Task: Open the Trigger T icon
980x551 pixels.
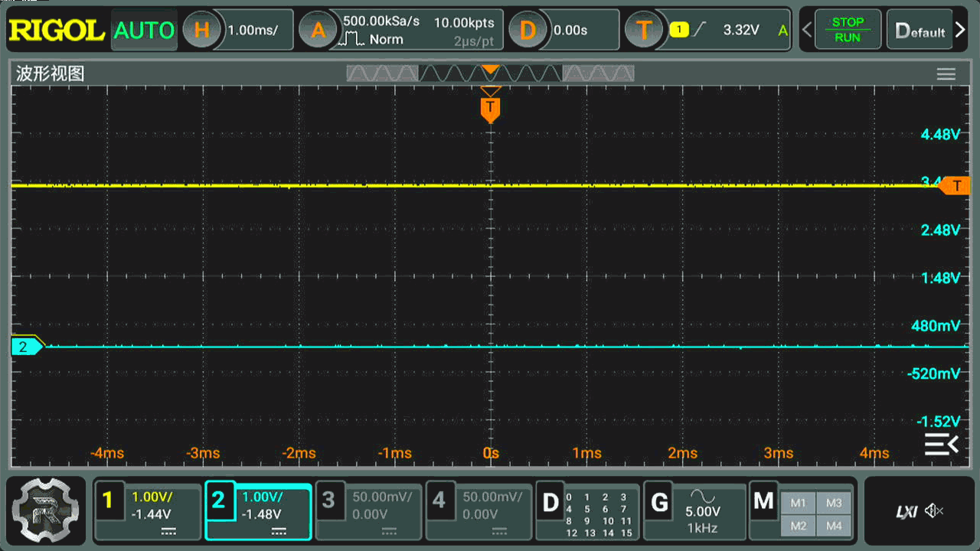Action: [x=644, y=31]
